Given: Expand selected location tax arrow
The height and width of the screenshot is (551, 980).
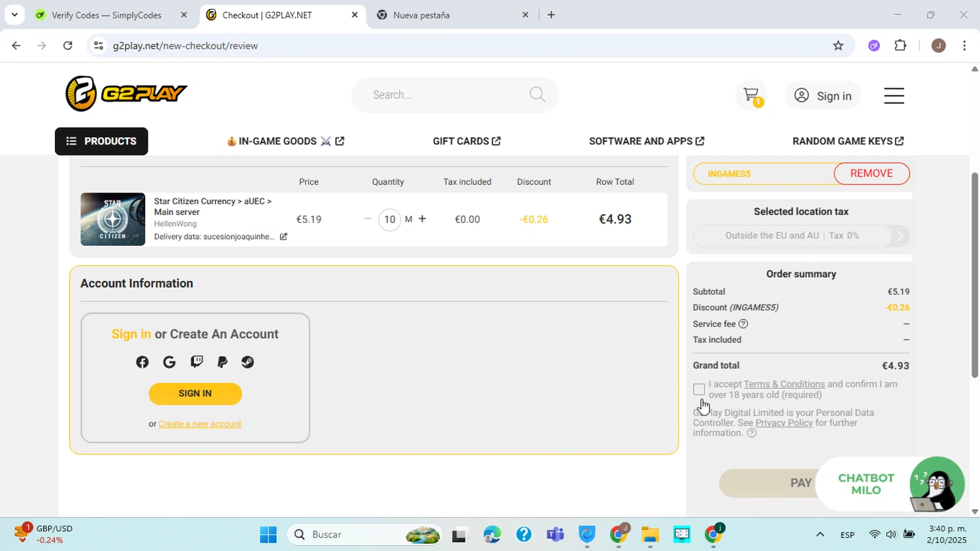Looking at the screenshot, I should click(x=900, y=236).
